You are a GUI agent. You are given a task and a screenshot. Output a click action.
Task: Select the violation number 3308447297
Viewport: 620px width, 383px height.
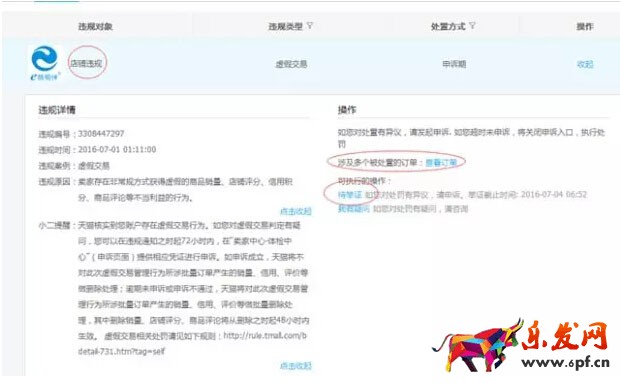click(101, 134)
